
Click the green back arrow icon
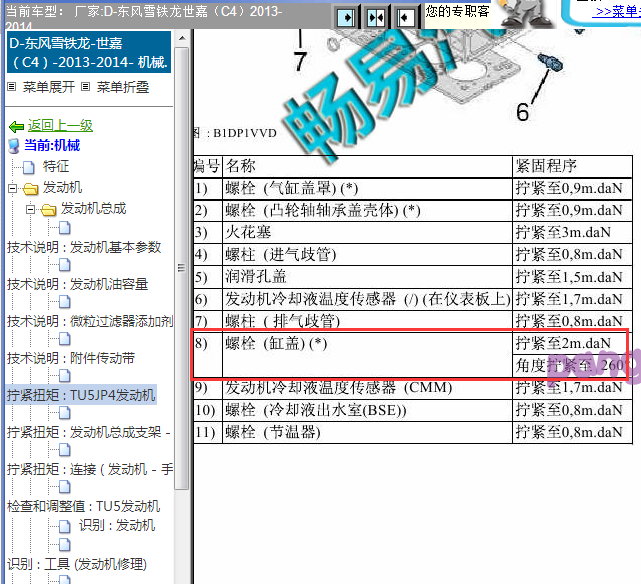[x=16, y=127]
